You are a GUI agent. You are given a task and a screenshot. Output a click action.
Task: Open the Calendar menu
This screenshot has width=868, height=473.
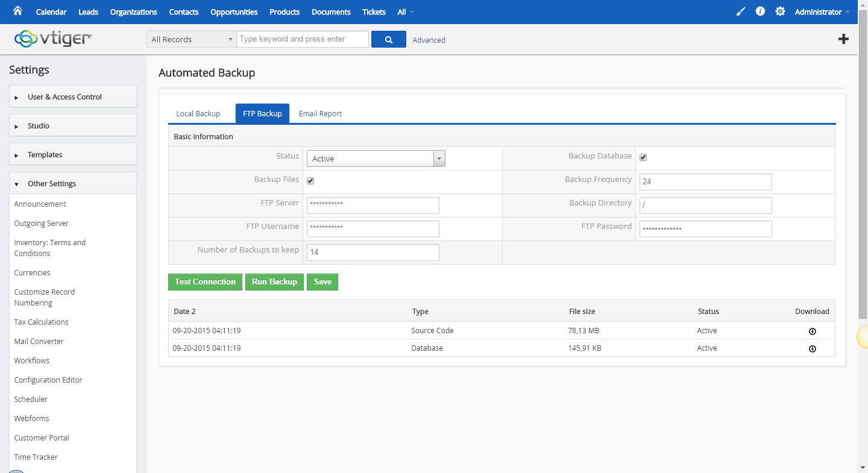click(51, 12)
